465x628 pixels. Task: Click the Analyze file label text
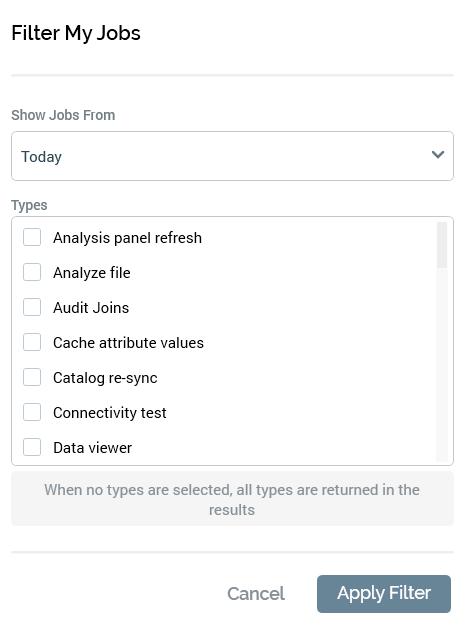point(92,273)
